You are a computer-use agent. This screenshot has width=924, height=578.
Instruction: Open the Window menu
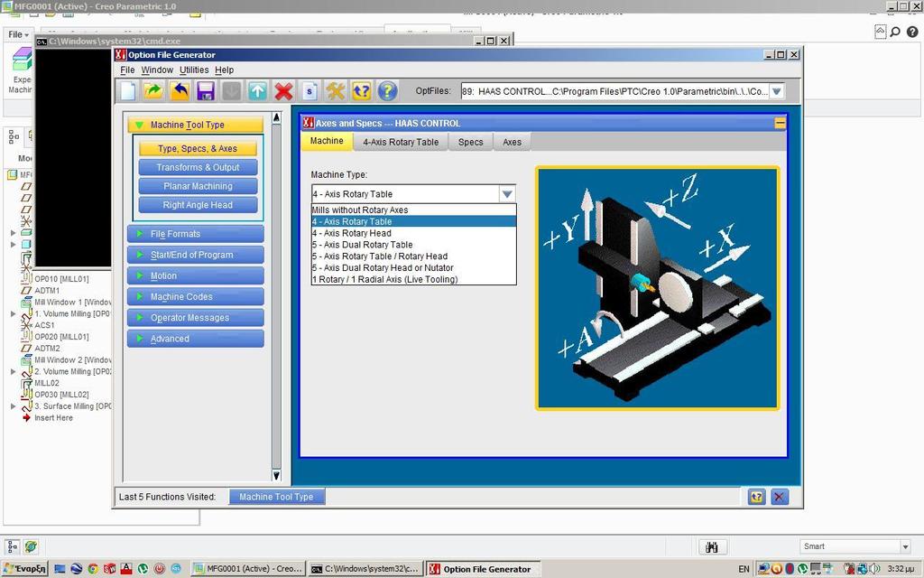[157, 70]
